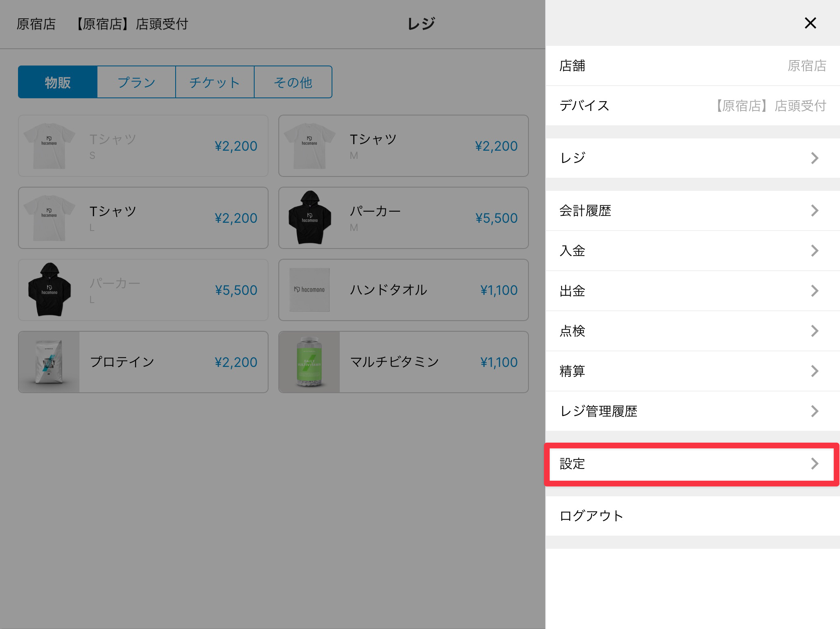Expand the 会計履歴 row chevron
The height and width of the screenshot is (629, 840).
point(814,211)
